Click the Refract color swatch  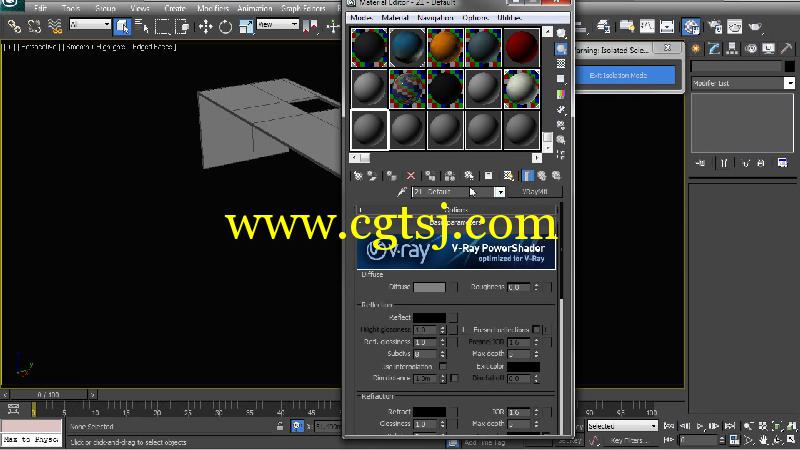point(429,411)
